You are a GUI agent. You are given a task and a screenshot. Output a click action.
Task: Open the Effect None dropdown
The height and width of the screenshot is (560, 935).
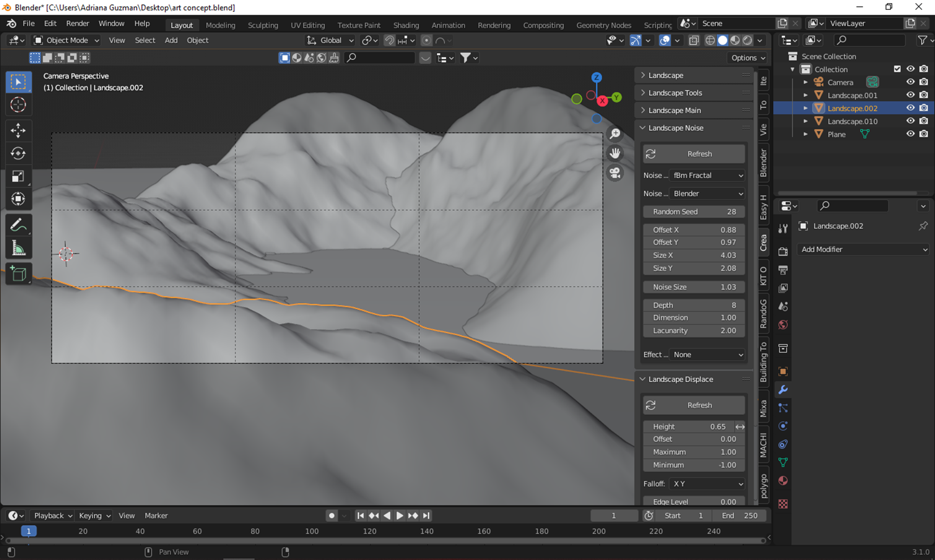point(707,355)
